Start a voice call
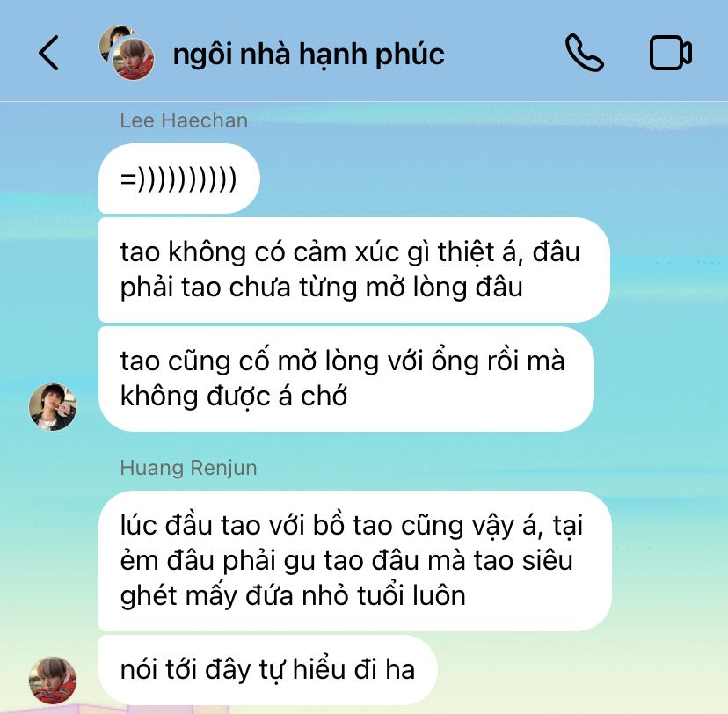 click(x=585, y=53)
